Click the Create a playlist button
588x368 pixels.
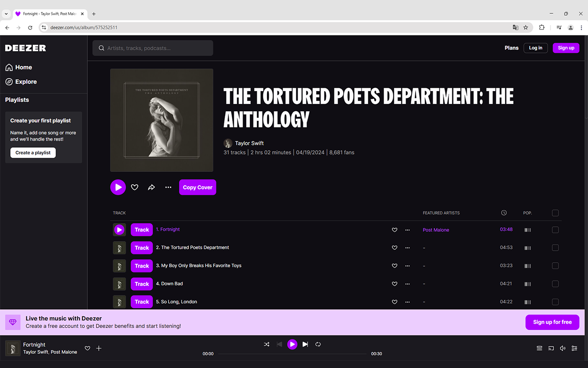[33, 153]
